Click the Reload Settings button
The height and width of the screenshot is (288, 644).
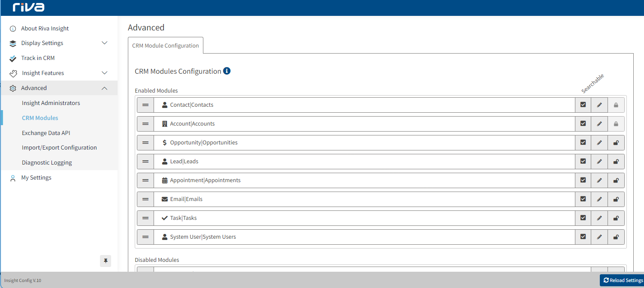tap(622, 280)
